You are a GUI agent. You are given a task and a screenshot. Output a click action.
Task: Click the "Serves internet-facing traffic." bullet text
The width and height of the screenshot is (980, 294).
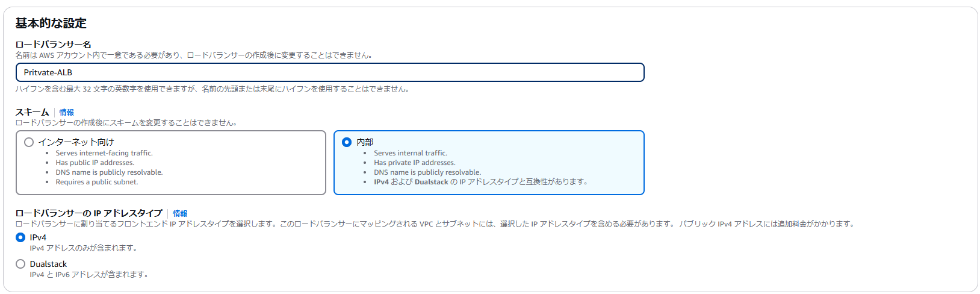click(x=104, y=153)
